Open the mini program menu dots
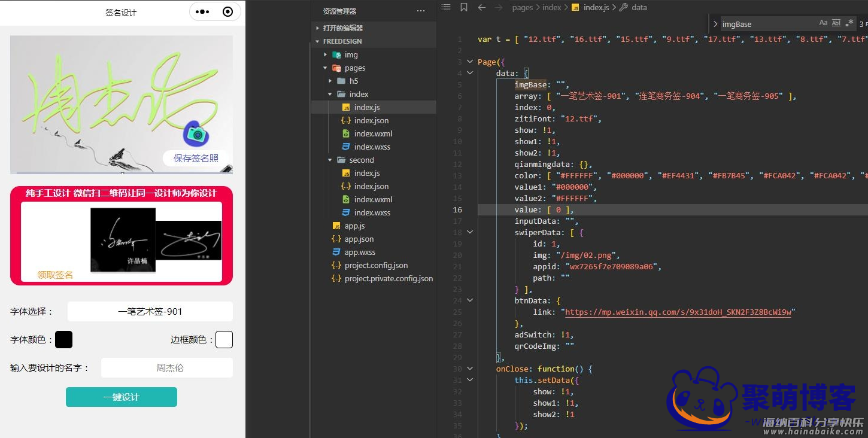 point(202,12)
